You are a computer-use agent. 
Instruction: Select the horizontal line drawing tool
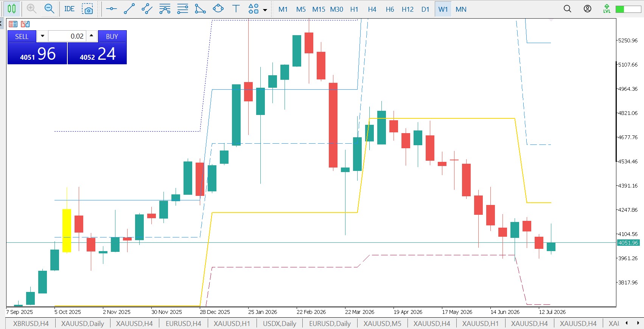click(111, 9)
